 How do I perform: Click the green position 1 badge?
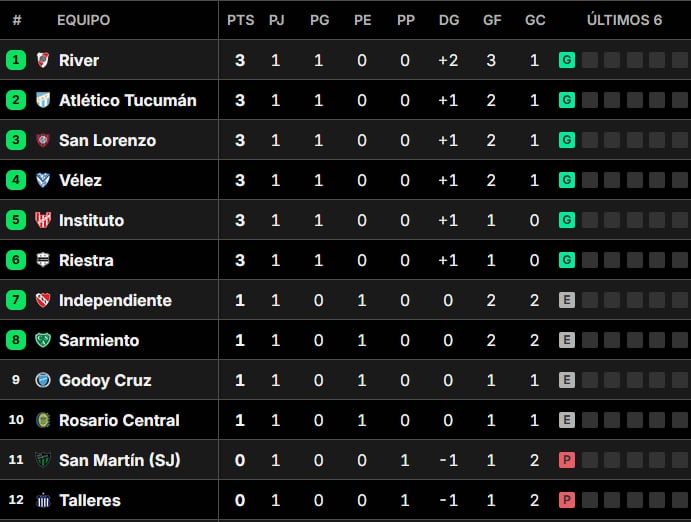(x=16, y=60)
